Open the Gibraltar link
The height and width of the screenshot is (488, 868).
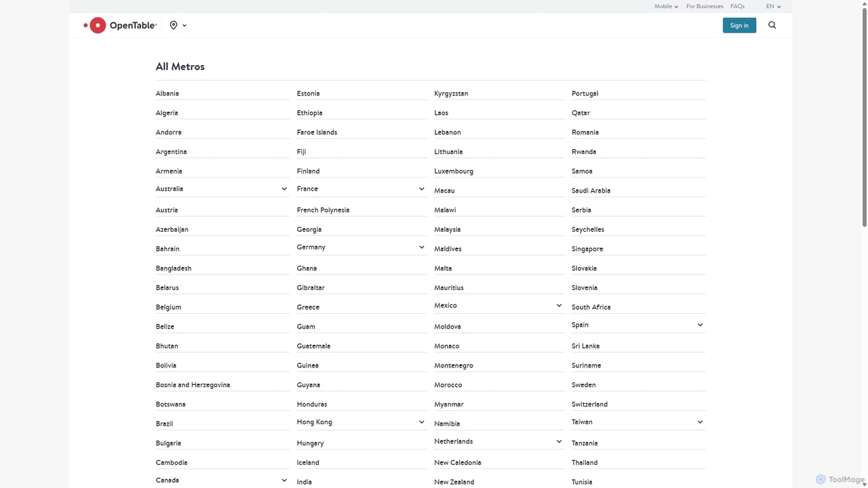click(x=311, y=288)
